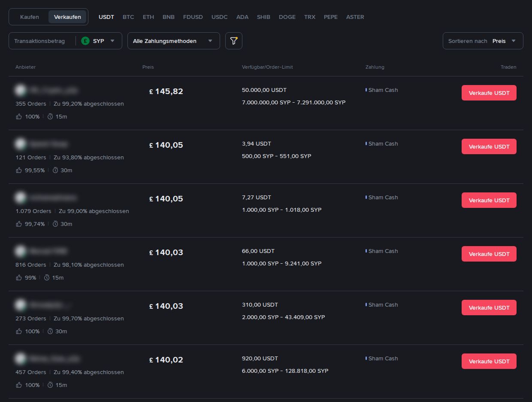Select the ADA coin tab
The width and height of the screenshot is (532, 402).
(x=242, y=17)
